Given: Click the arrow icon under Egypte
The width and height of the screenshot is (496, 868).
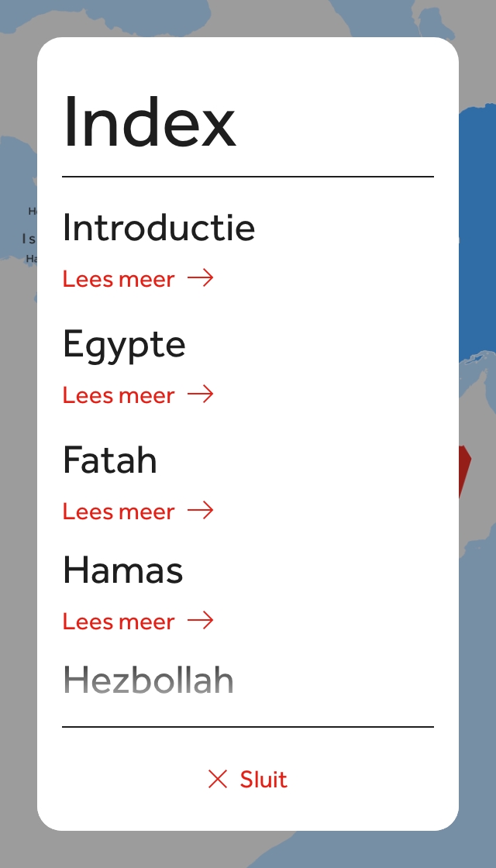Looking at the screenshot, I should [200, 394].
